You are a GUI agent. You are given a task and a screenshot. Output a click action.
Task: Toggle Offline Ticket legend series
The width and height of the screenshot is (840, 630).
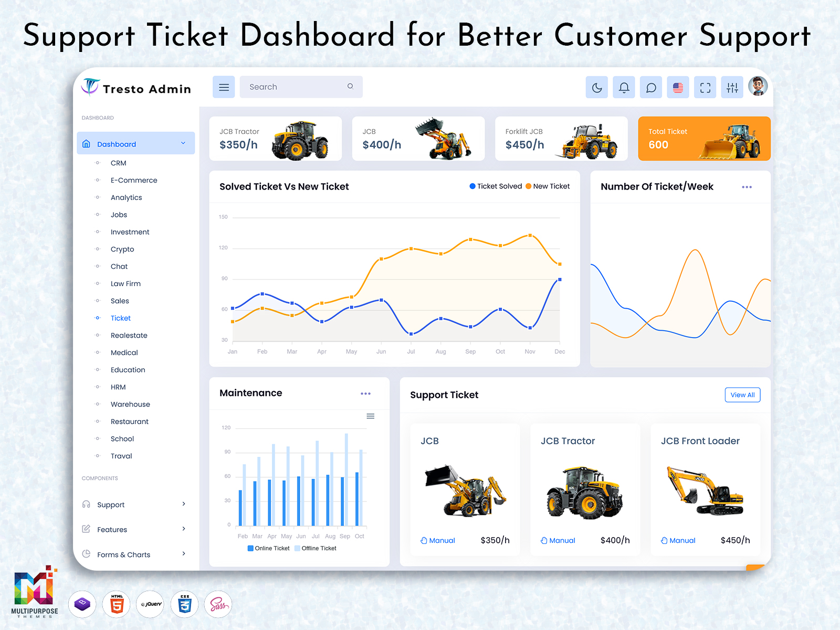point(316,548)
